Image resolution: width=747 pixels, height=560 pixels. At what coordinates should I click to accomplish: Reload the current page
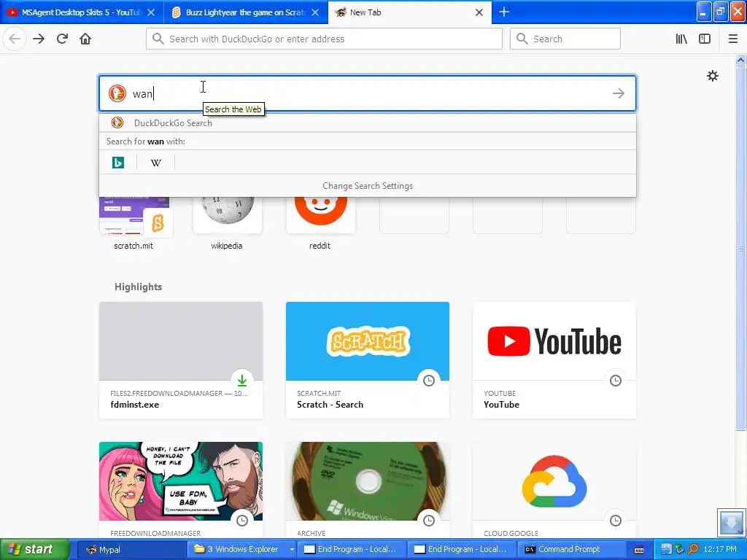[x=63, y=39]
